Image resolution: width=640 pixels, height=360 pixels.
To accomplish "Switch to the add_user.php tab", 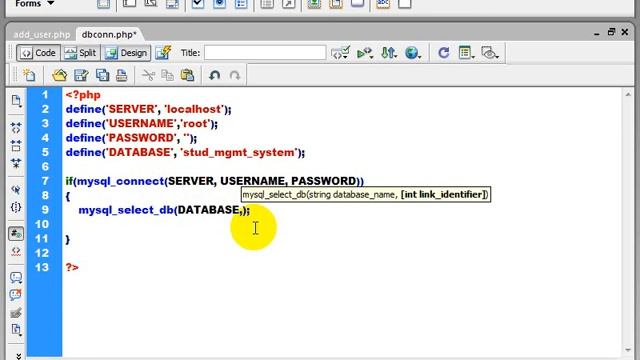I will coord(42,35).
